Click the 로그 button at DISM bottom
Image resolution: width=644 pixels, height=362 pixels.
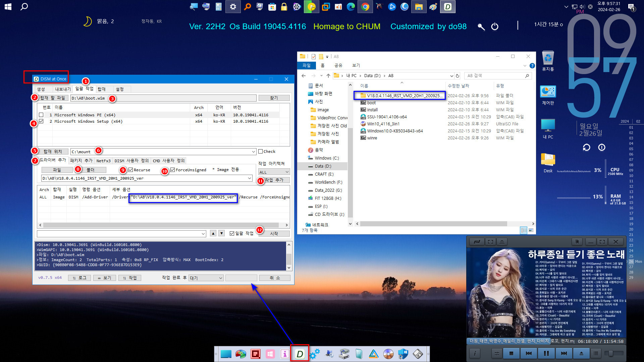[x=79, y=278]
